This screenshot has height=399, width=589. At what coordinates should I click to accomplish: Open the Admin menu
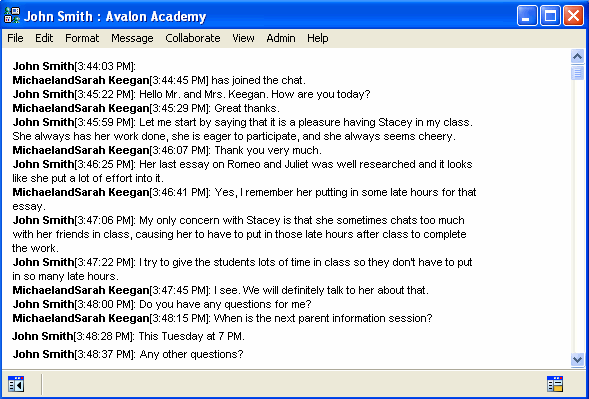click(281, 38)
